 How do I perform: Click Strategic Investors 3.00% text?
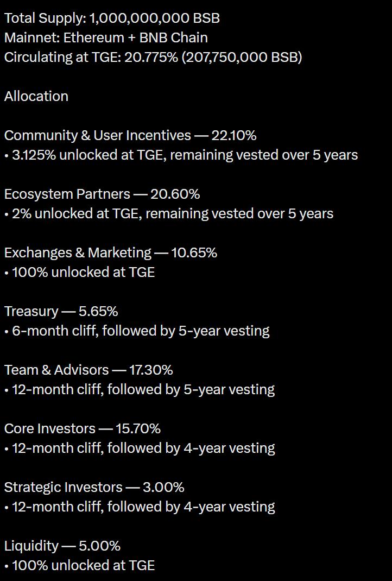click(x=94, y=487)
